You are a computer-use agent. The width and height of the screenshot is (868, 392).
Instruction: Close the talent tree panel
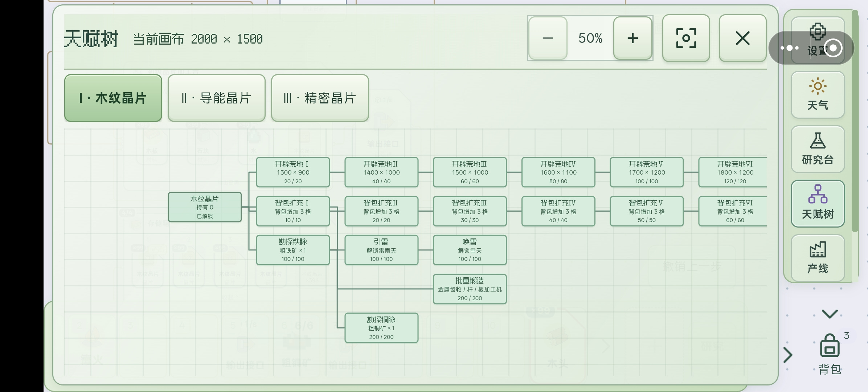point(742,38)
